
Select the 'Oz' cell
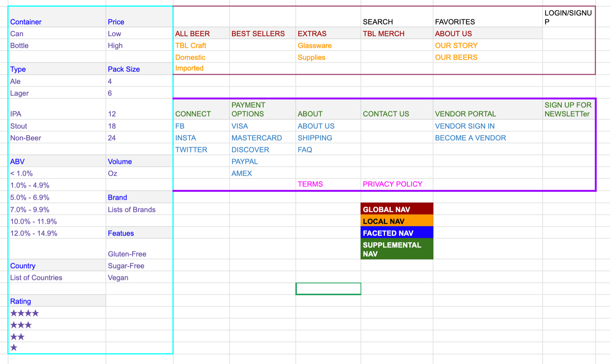tap(139, 173)
